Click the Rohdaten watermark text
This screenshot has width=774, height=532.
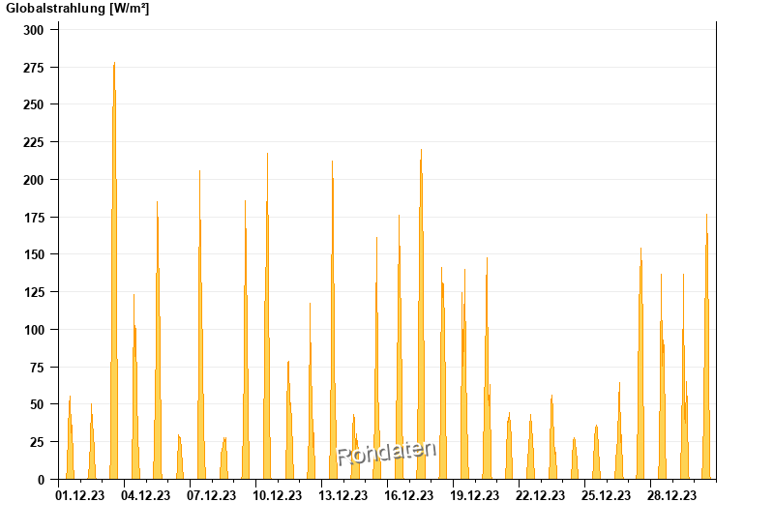[386, 453]
